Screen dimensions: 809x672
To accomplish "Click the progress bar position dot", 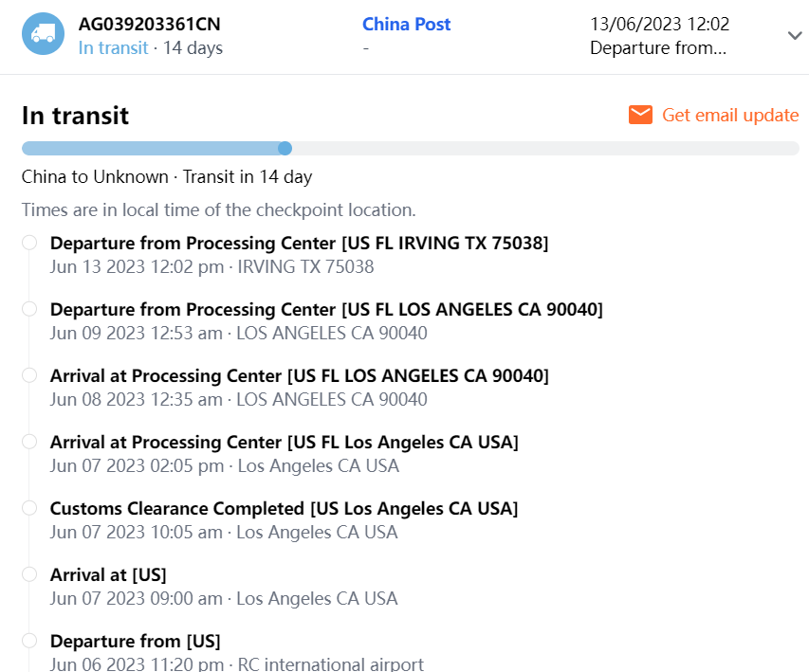I will (x=285, y=148).
